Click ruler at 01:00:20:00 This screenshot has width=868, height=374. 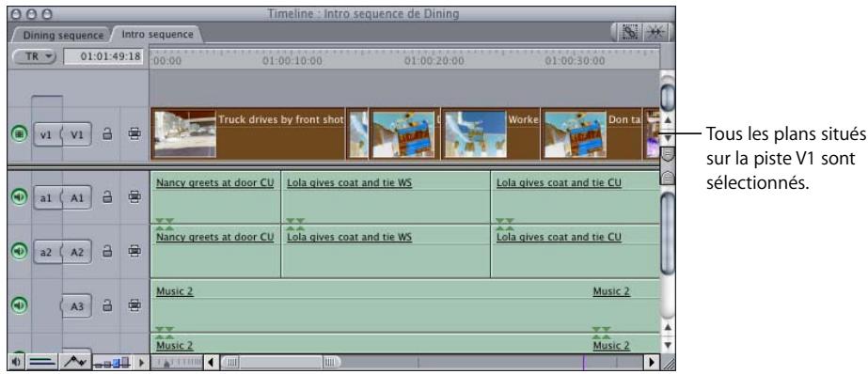tap(434, 60)
